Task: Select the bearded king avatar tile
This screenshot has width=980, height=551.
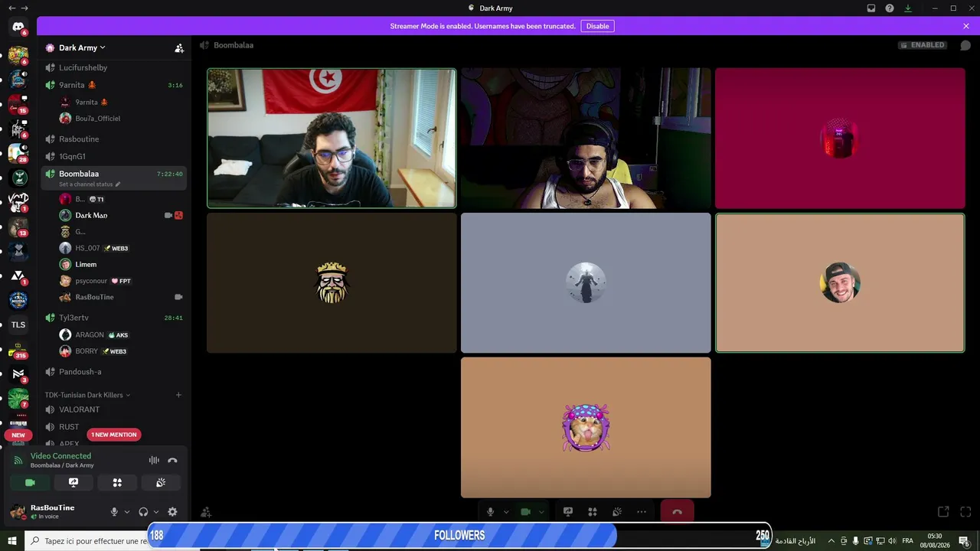Action: pos(332,283)
